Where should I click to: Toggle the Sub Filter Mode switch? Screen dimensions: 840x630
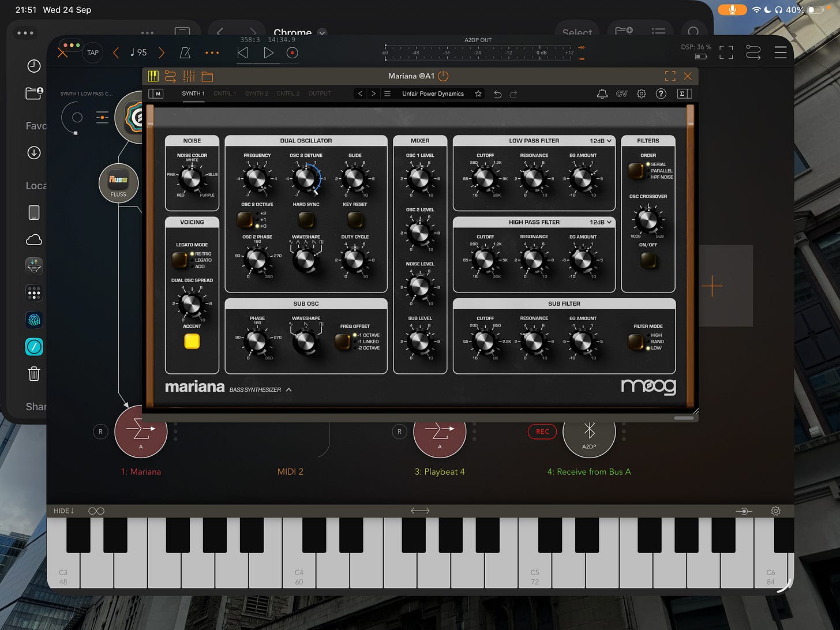point(636,342)
